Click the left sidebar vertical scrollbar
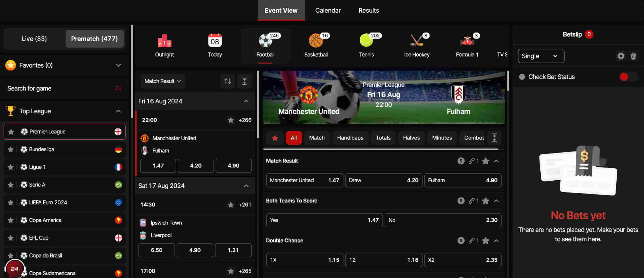Screen dimensions: 644x278 tap(132, 71)
